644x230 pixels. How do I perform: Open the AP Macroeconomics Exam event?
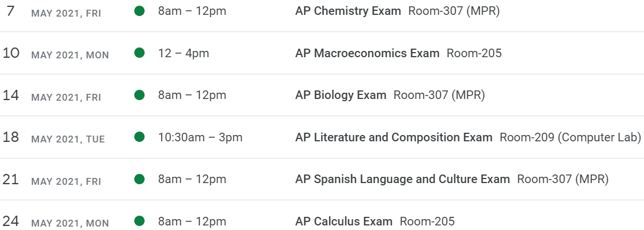click(367, 53)
